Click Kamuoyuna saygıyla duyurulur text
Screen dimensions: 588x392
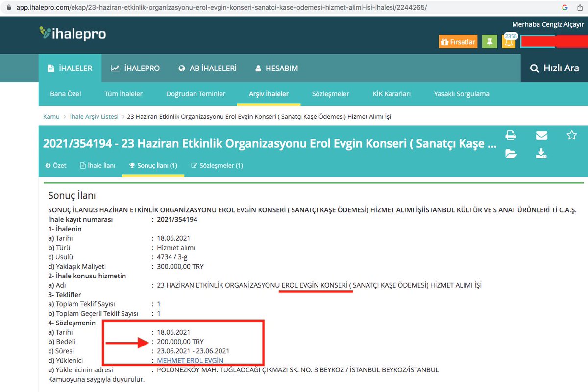coord(97,379)
